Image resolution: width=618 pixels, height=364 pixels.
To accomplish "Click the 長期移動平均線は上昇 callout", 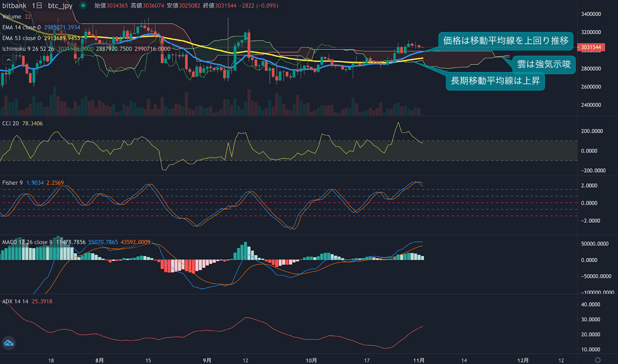I will point(495,81).
